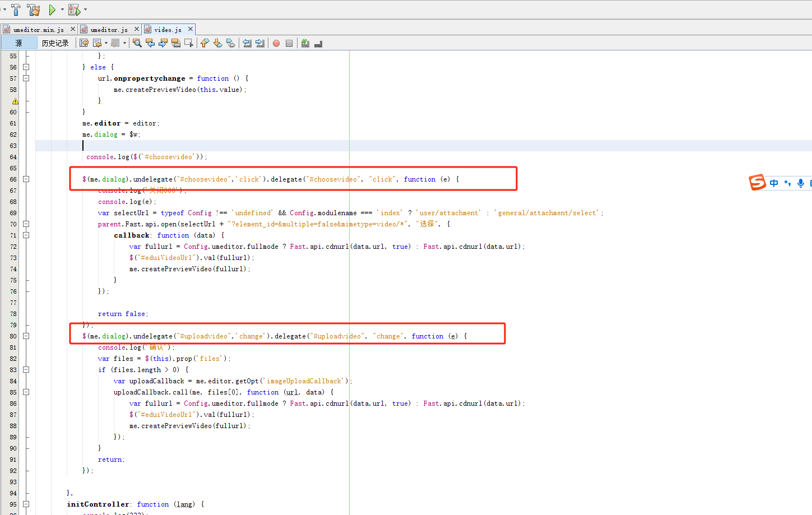Start macro recording with the red circle

point(276,43)
